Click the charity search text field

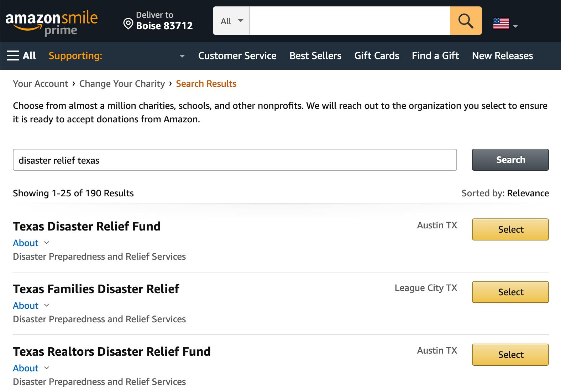(x=235, y=160)
